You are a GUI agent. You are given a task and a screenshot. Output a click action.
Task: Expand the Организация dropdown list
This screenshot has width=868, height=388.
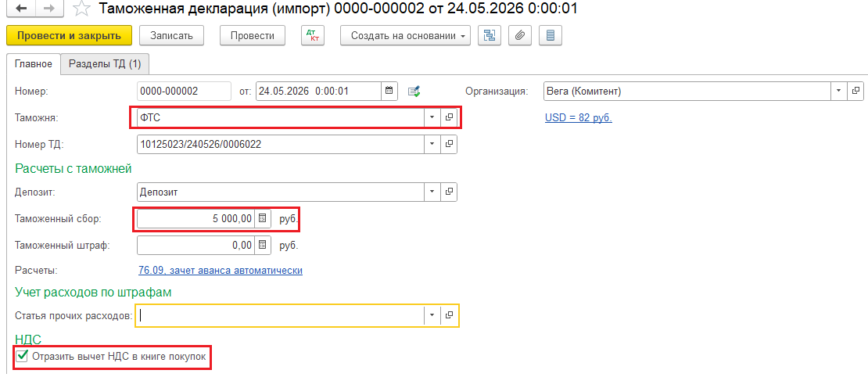click(838, 92)
